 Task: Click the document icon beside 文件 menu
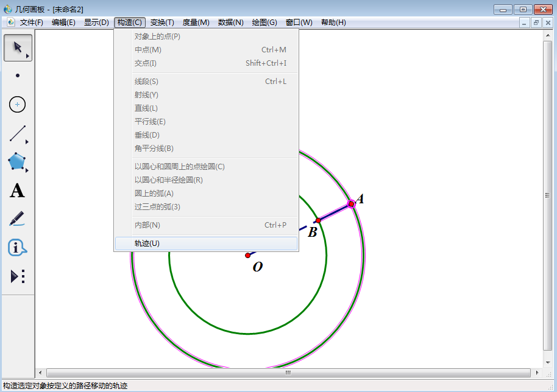[11, 23]
